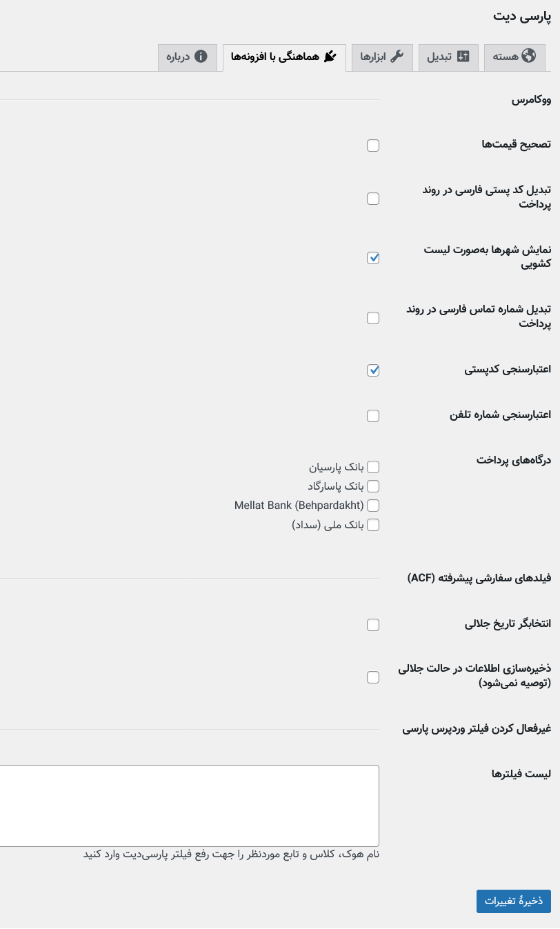
Task: Open the درباره tab
Action: pos(183,57)
